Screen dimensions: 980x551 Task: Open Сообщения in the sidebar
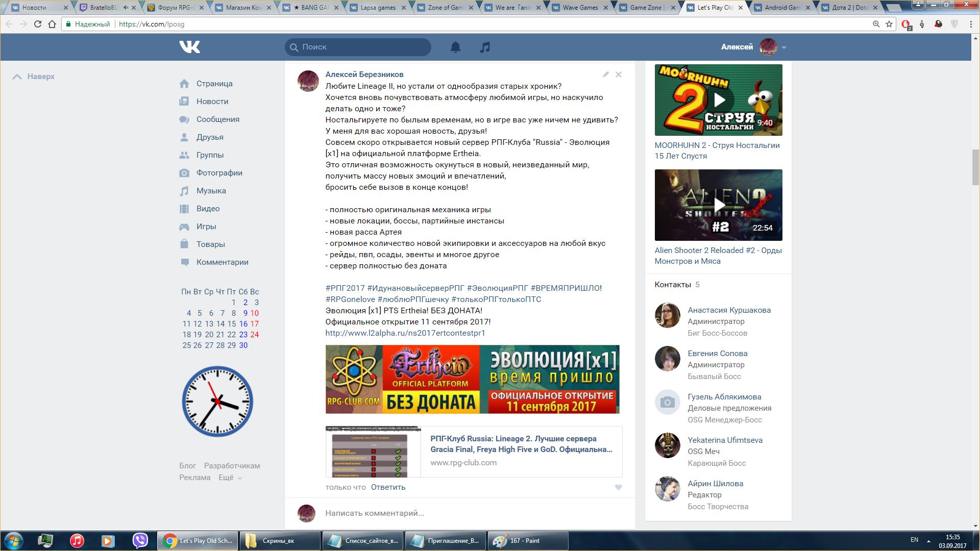point(218,119)
